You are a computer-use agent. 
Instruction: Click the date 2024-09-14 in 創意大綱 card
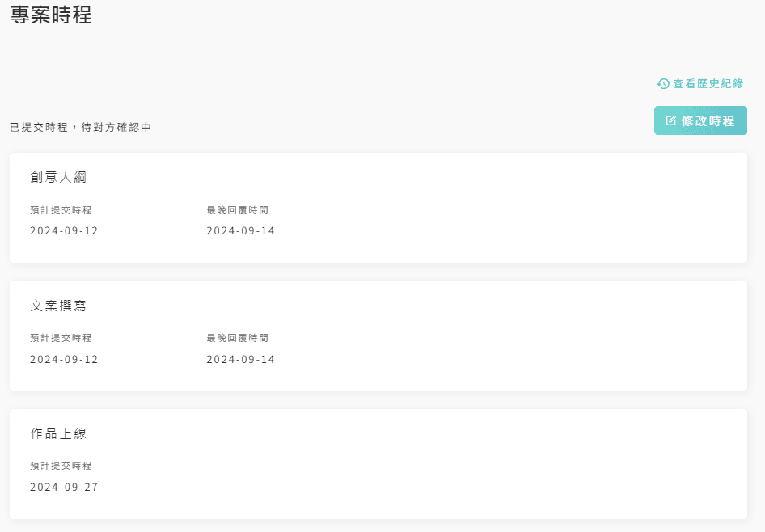point(239,230)
